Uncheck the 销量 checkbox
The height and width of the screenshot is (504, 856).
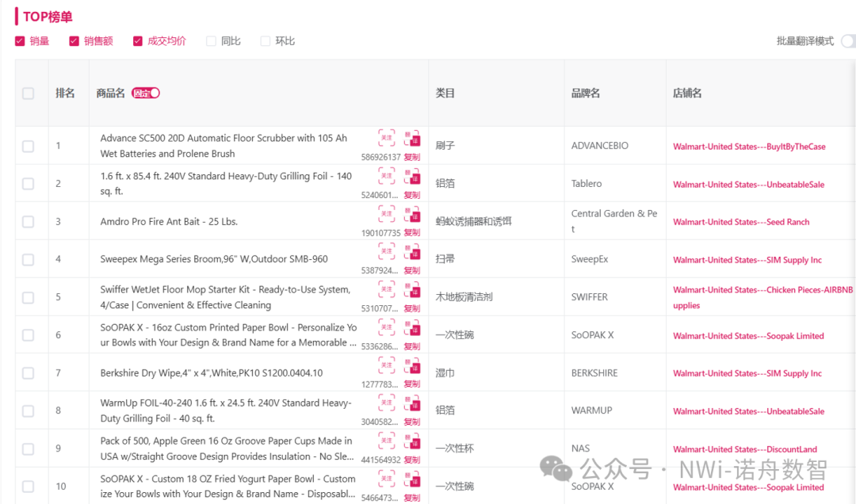[21, 41]
